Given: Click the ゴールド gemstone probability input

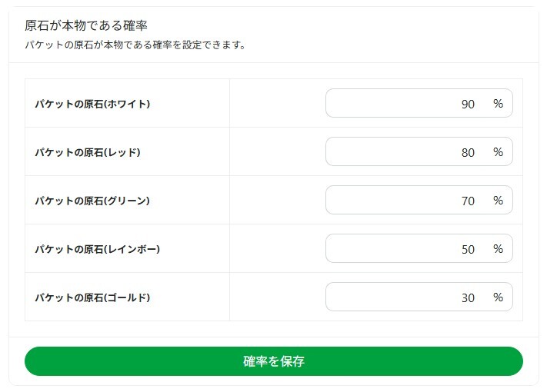Looking at the screenshot, I should point(408,297).
